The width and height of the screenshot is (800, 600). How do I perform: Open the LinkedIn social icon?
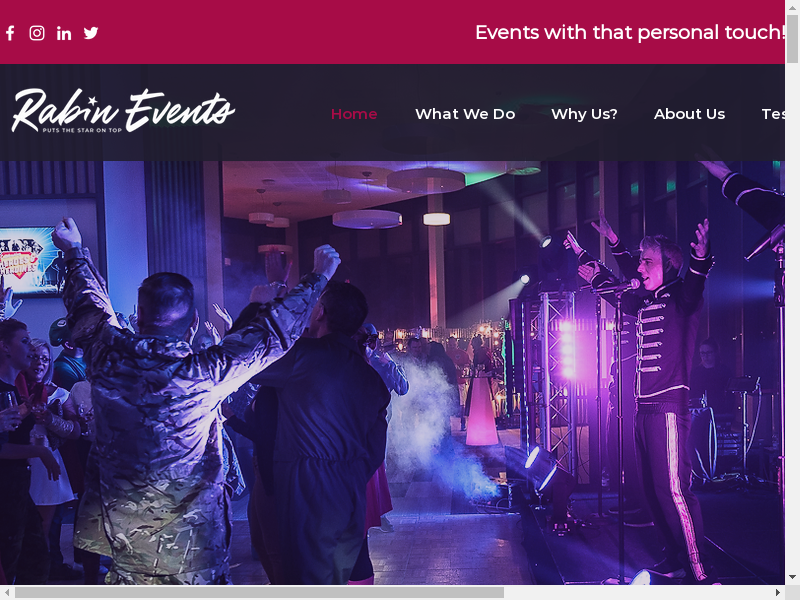[x=64, y=33]
